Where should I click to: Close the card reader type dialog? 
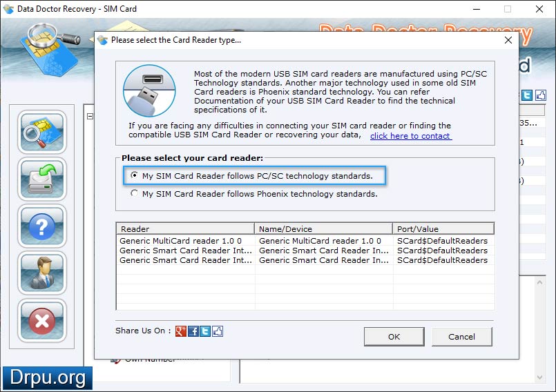508,40
